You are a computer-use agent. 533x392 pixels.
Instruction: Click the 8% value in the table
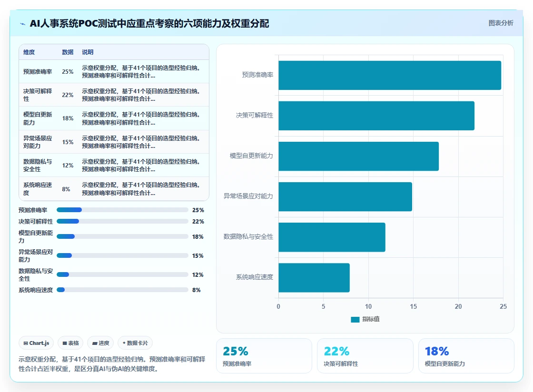(66, 189)
